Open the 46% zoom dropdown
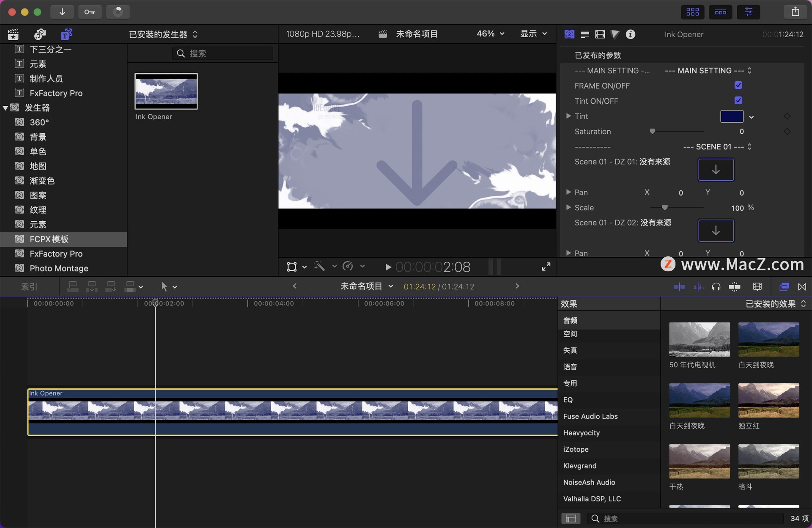 click(x=491, y=34)
